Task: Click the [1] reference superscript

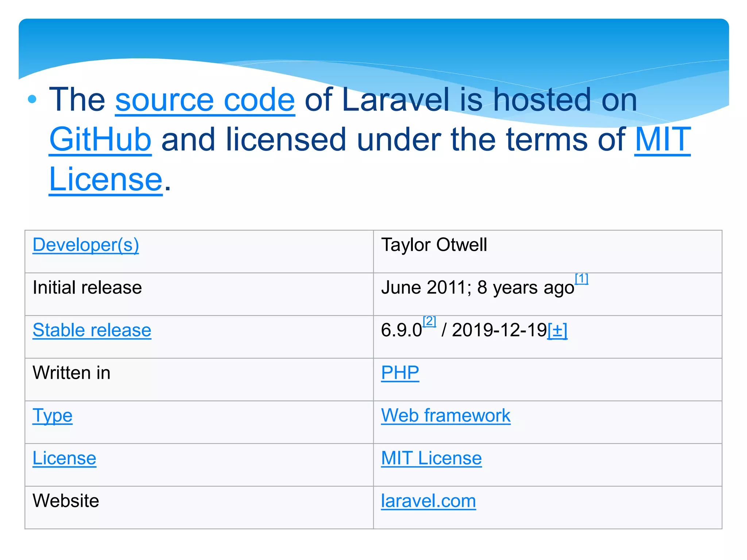Action: tap(581, 279)
